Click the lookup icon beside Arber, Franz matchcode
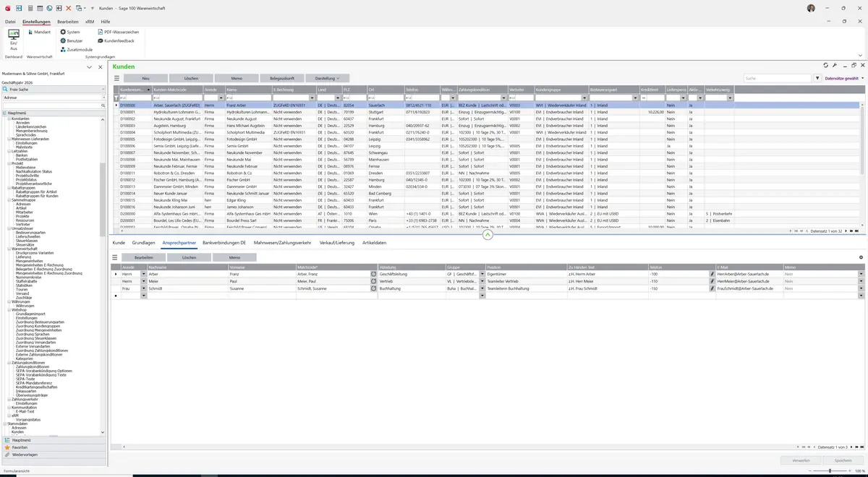This screenshot has width=868, height=477. pyautogui.click(x=373, y=275)
